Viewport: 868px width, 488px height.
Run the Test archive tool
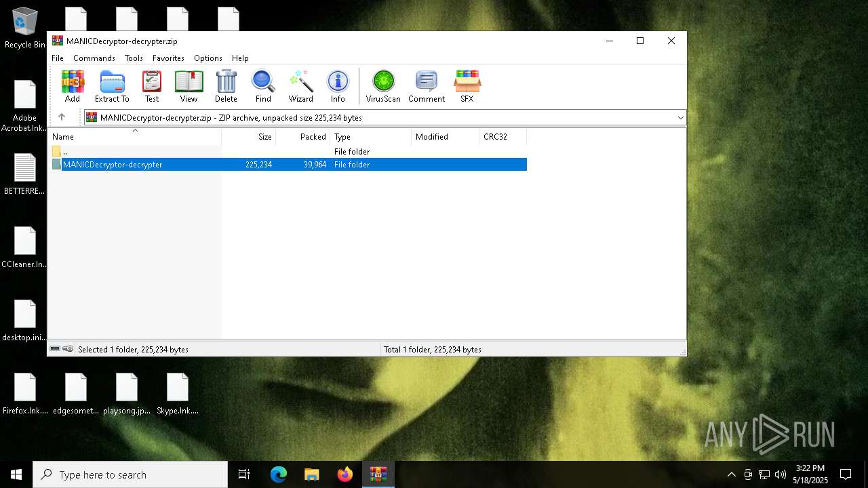(152, 86)
